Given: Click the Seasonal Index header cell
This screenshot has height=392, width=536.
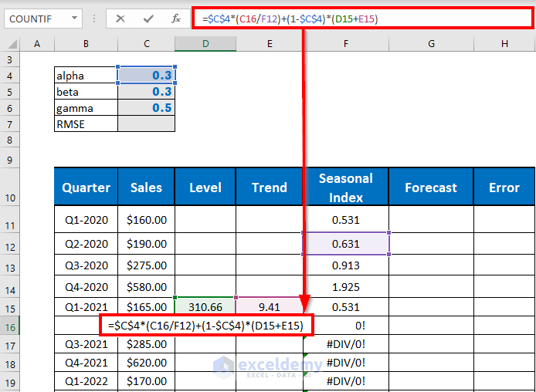Looking at the screenshot, I should tap(346, 188).
